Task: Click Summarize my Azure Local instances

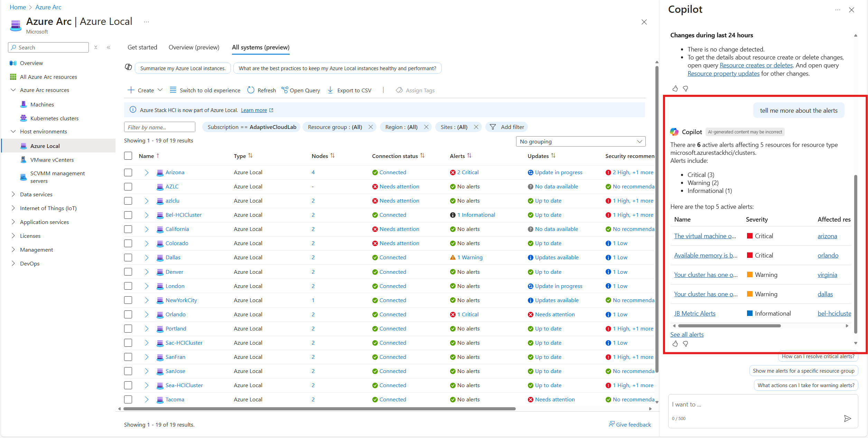Action: click(183, 68)
